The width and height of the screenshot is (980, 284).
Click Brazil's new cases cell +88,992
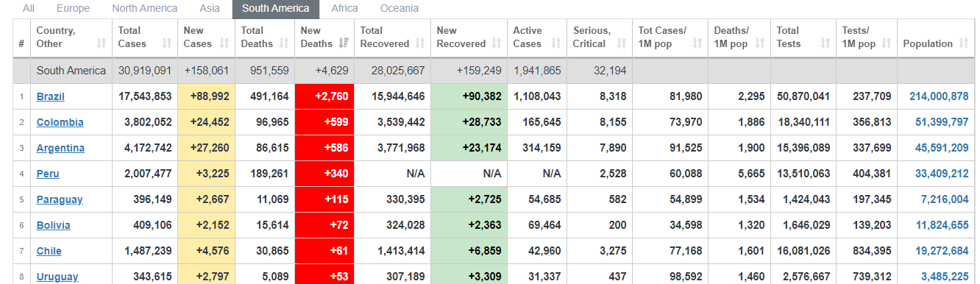pyautogui.click(x=206, y=96)
